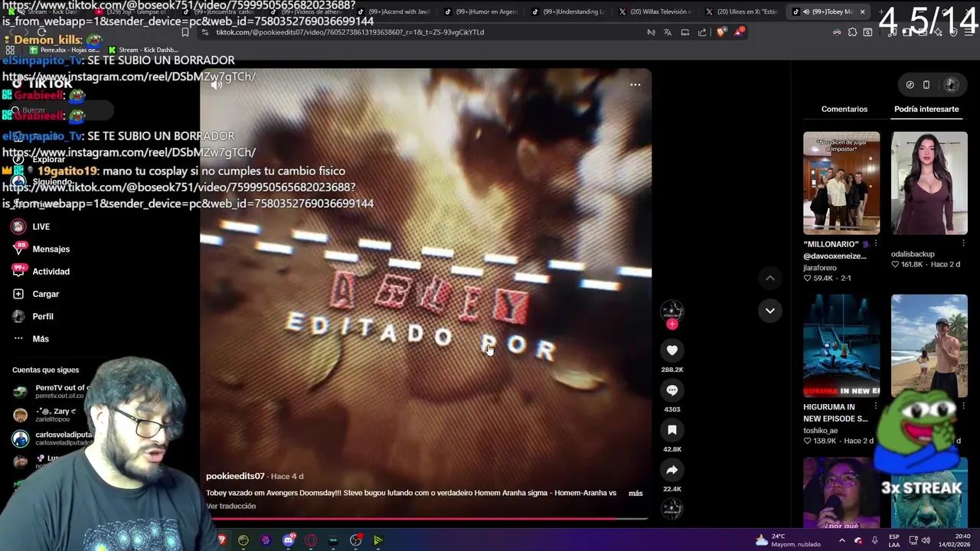The image size is (980, 551).
Task: Click the browser address bar URL
Action: [350, 32]
